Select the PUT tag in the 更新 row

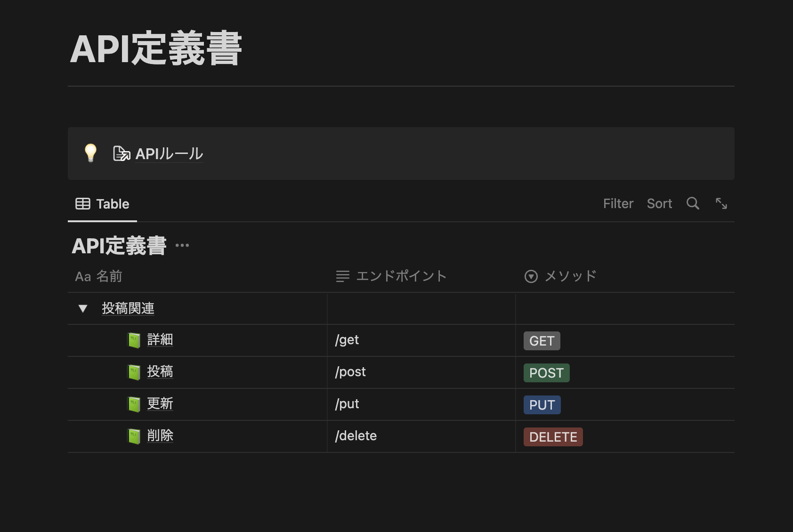[542, 404]
